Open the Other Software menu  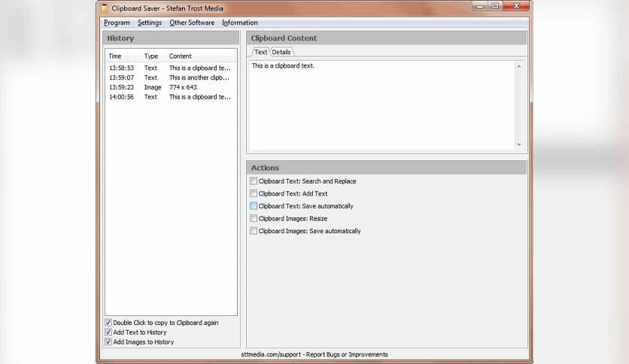[192, 23]
